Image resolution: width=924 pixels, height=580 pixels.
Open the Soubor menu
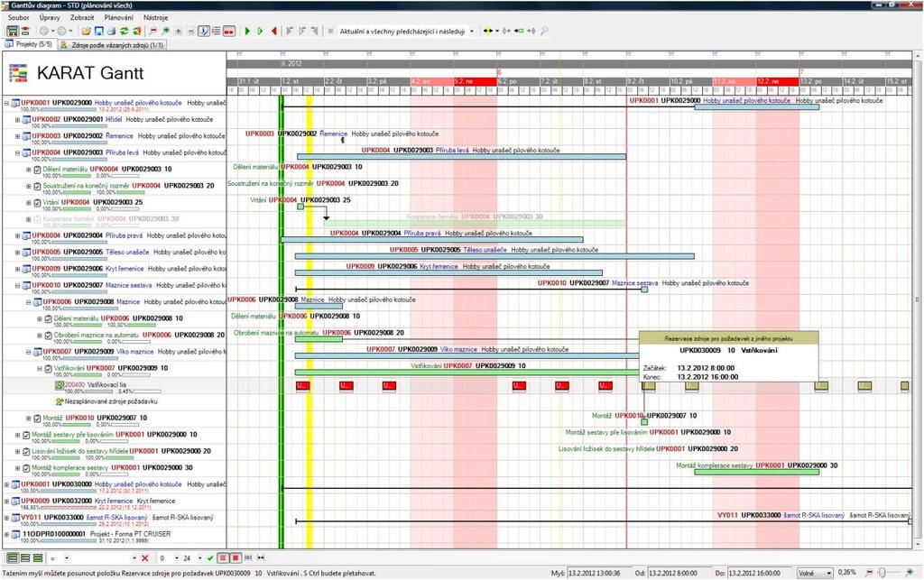(18, 18)
